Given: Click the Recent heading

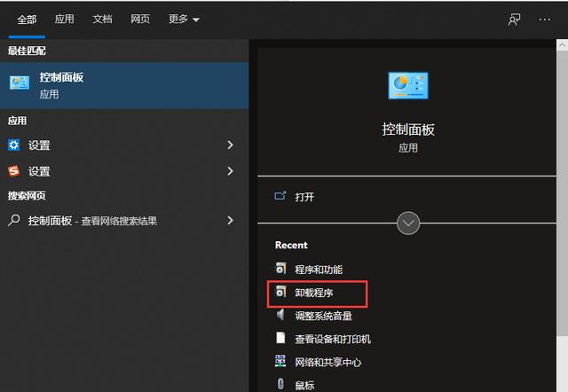Looking at the screenshot, I should 291,245.
